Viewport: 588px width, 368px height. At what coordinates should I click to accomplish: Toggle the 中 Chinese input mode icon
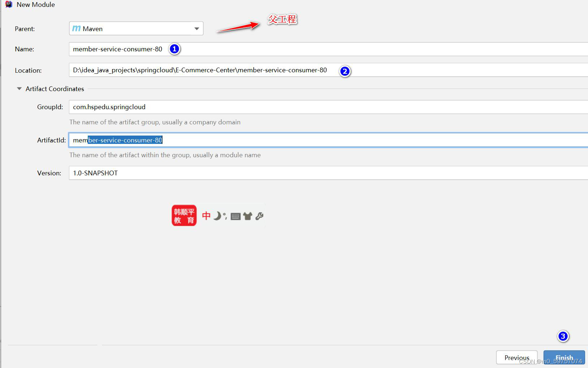206,216
